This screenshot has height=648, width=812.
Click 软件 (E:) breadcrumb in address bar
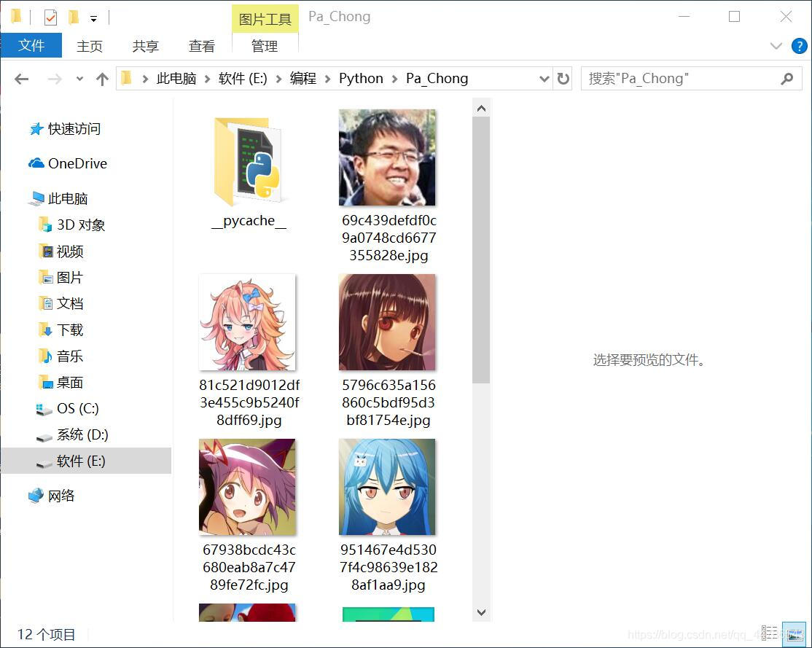(243, 78)
